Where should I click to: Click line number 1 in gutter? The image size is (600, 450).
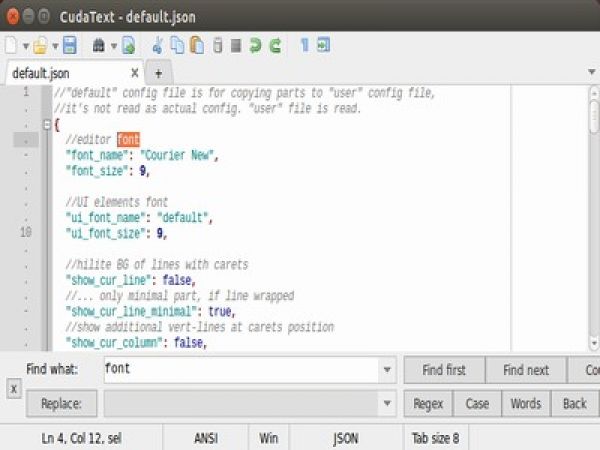[26, 91]
